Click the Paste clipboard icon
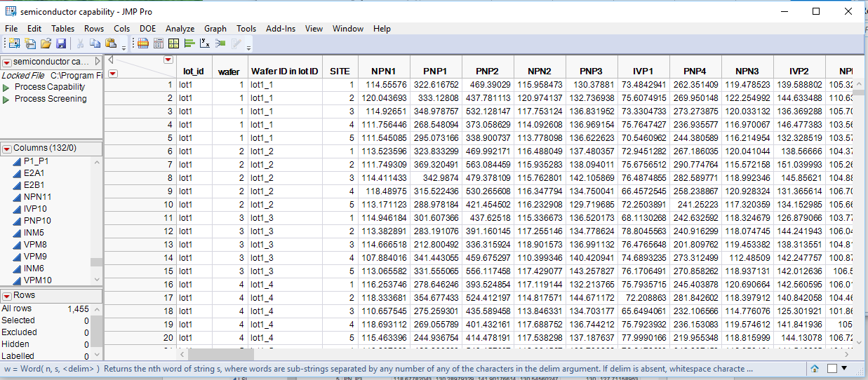Screen dimensions: 868x380 [111, 43]
